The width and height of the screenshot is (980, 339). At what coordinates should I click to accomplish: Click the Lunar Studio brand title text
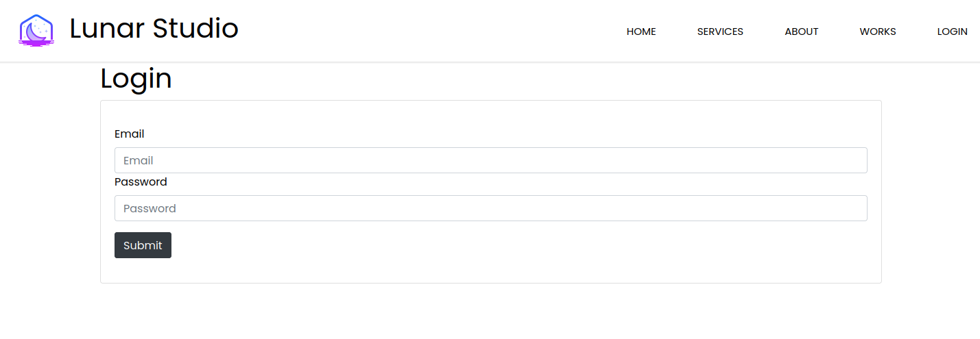pos(154,29)
